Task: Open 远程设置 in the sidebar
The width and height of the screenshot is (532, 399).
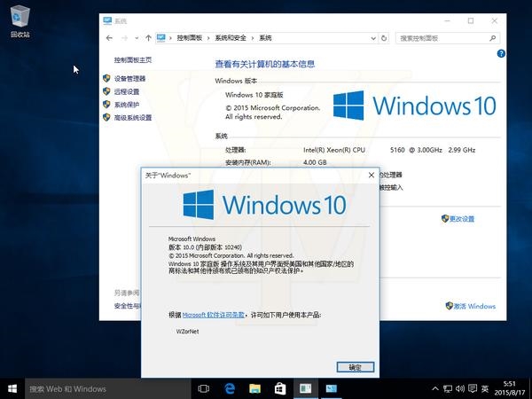Action: coord(127,91)
